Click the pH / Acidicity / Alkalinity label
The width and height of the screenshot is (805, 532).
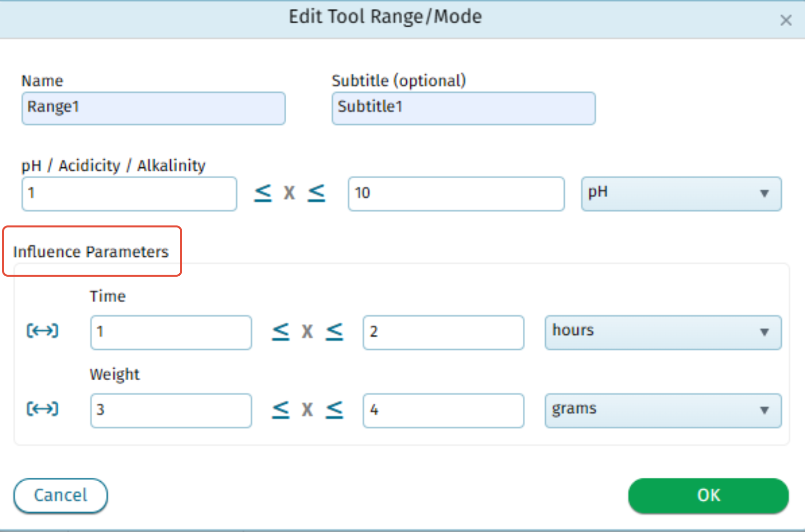pos(114,166)
